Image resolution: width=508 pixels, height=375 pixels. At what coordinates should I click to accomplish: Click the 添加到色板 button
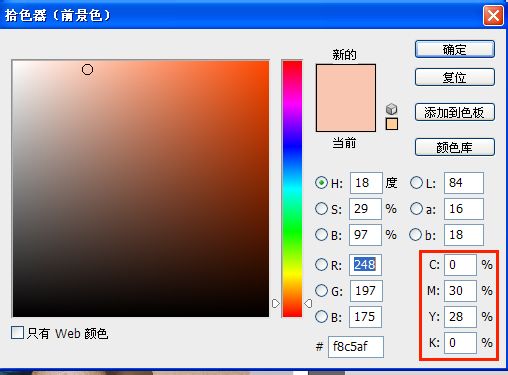455,112
